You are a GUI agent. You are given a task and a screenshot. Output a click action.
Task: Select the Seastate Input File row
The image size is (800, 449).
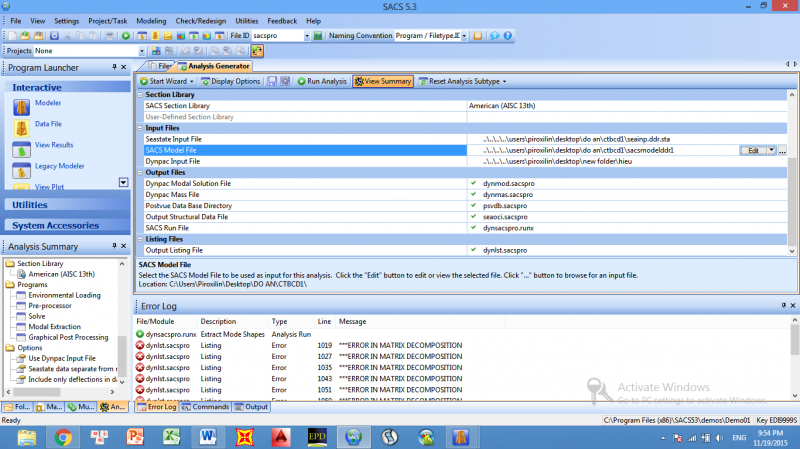click(465, 139)
